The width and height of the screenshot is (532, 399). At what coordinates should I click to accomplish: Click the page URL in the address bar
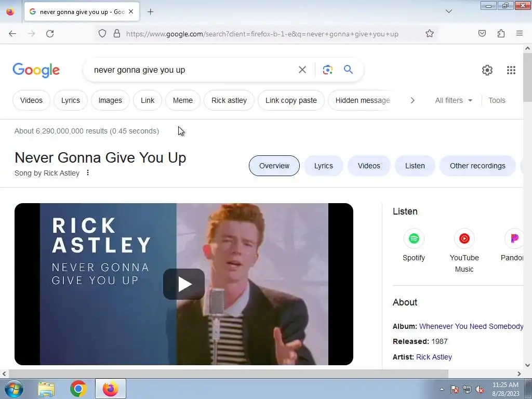[262, 34]
